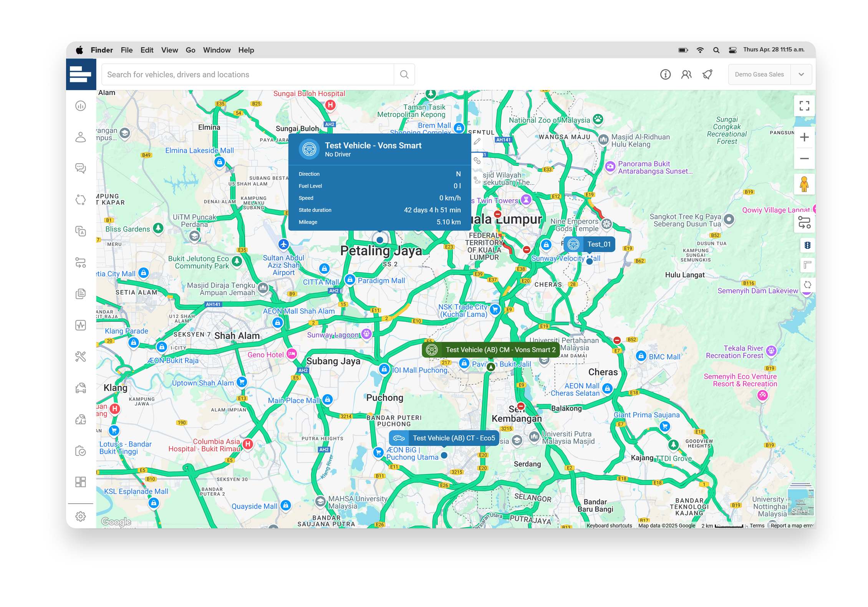Open the maintenance tools icon in sidebar
The height and width of the screenshot is (607, 868).
pyautogui.click(x=81, y=357)
